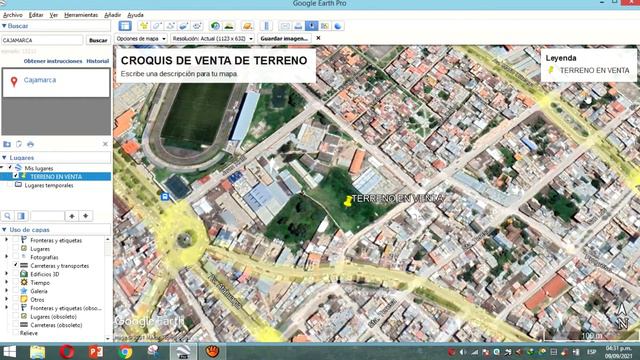Click the Buscar search button
Screen dimensions: 640x360
pyautogui.click(x=98, y=40)
